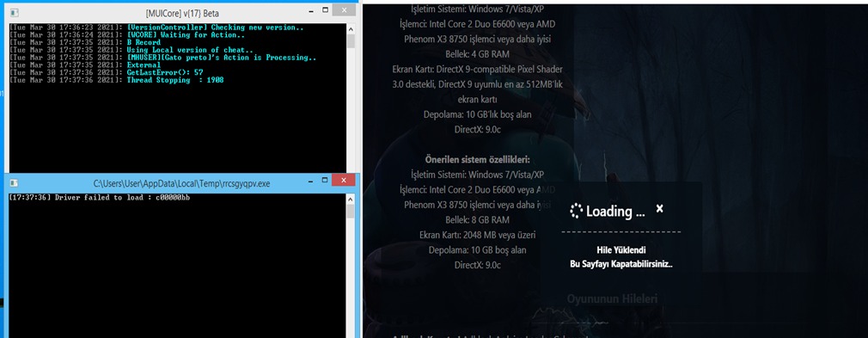Click the 'Oyununun Hileleri' heading
The image size is (868, 338).
coord(612,299)
